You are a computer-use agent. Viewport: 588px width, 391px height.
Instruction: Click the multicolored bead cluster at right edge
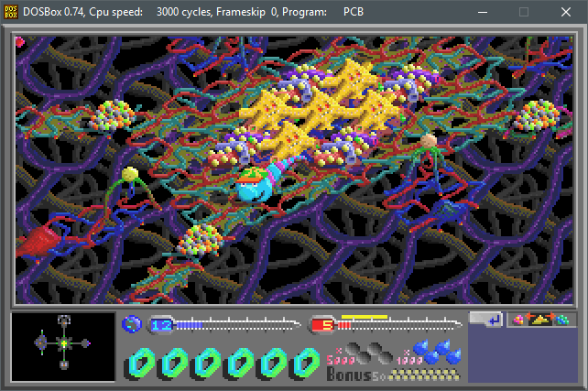[x=537, y=115]
